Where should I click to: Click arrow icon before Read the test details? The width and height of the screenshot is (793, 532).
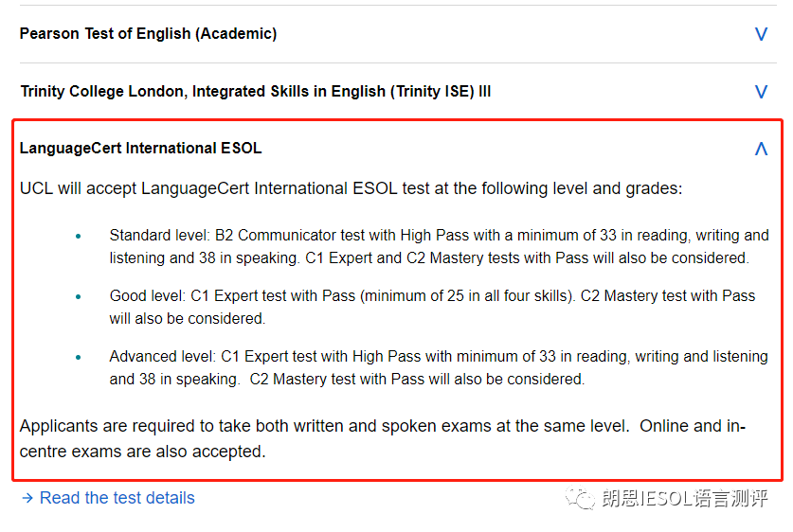tap(27, 498)
